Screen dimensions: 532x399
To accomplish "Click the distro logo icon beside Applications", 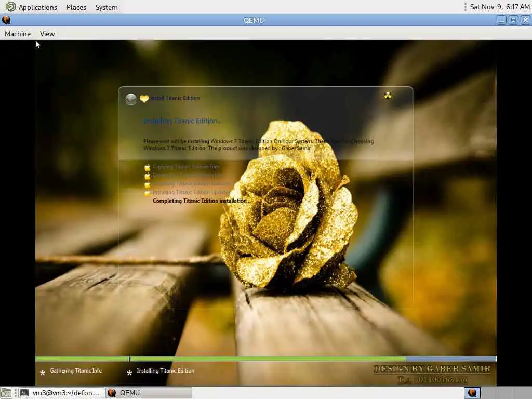I will pos(10,7).
